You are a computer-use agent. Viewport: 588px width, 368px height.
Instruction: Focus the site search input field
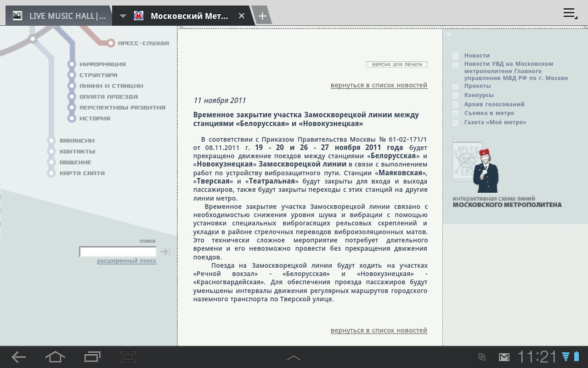(x=118, y=252)
